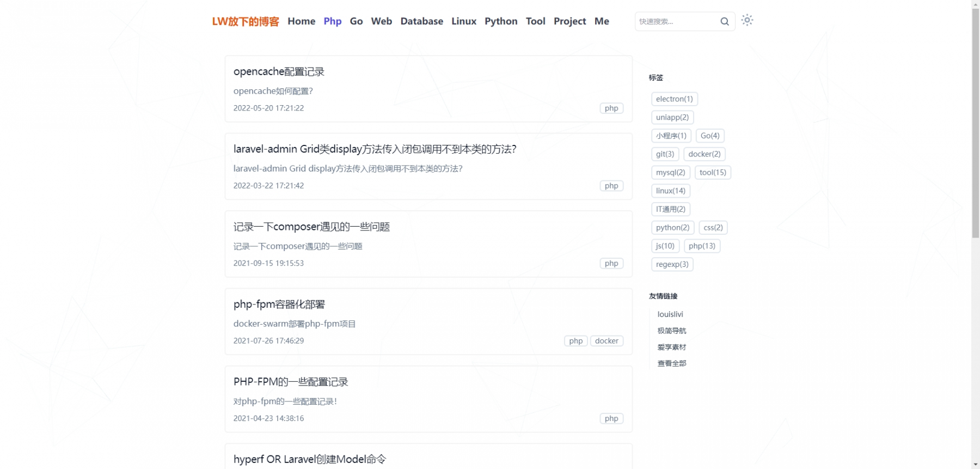980x469 pixels.
Task: Filter by the Go(4) tag
Action: tap(710, 136)
